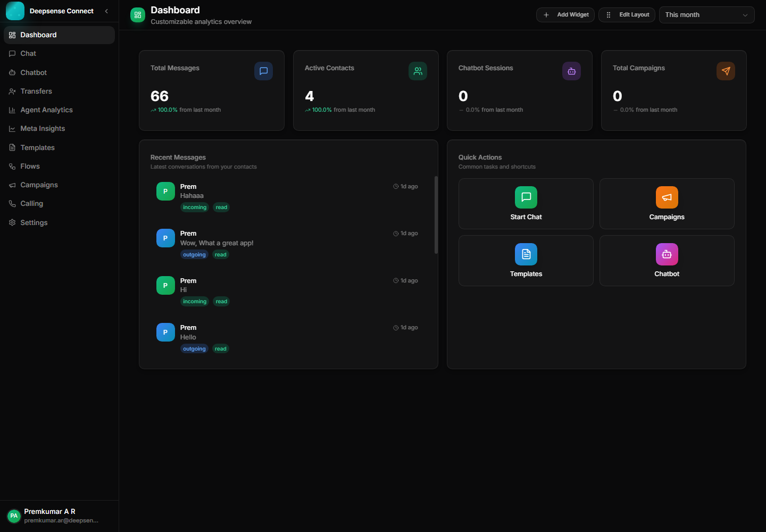
Task: Collapse the sidebar using the chevron arrow
Action: 106,11
